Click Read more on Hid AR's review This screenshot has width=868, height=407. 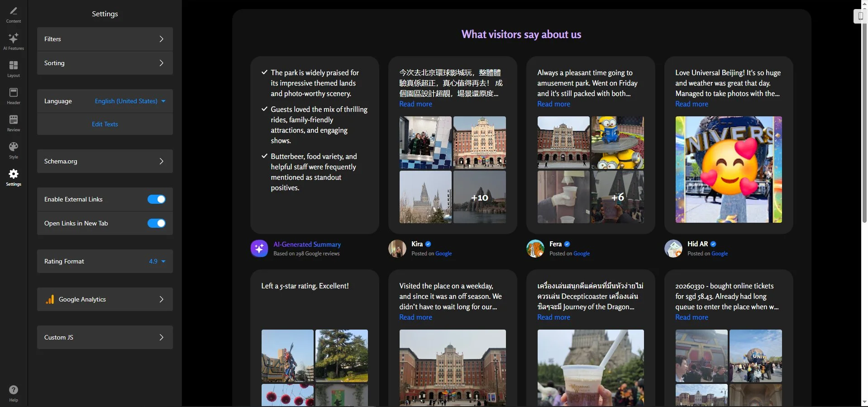[x=692, y=104]
